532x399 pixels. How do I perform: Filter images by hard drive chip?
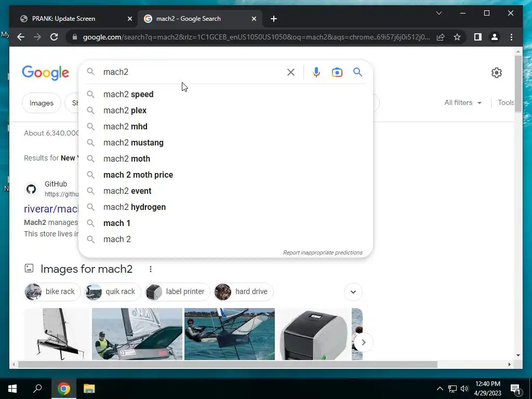pos(244,291)
